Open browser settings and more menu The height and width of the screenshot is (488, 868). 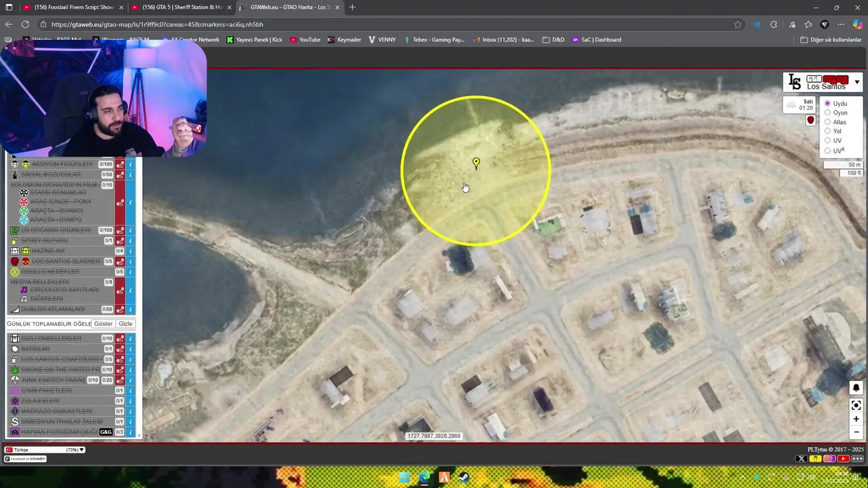tap(840, 24)
